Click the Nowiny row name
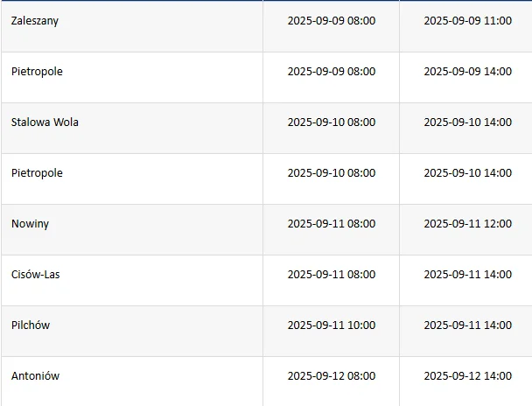The width and height of the screenshot is (532, 406). point(30,224)
